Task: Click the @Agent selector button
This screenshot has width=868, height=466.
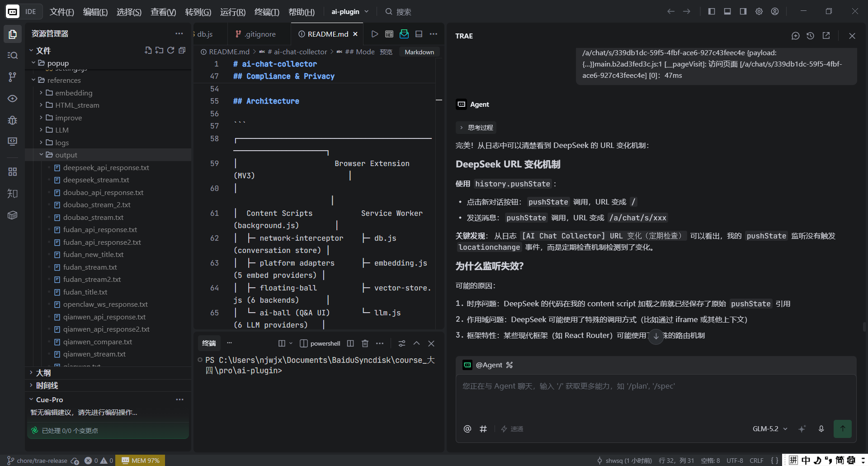Action: pyautogui.click(x=488, y=365)
